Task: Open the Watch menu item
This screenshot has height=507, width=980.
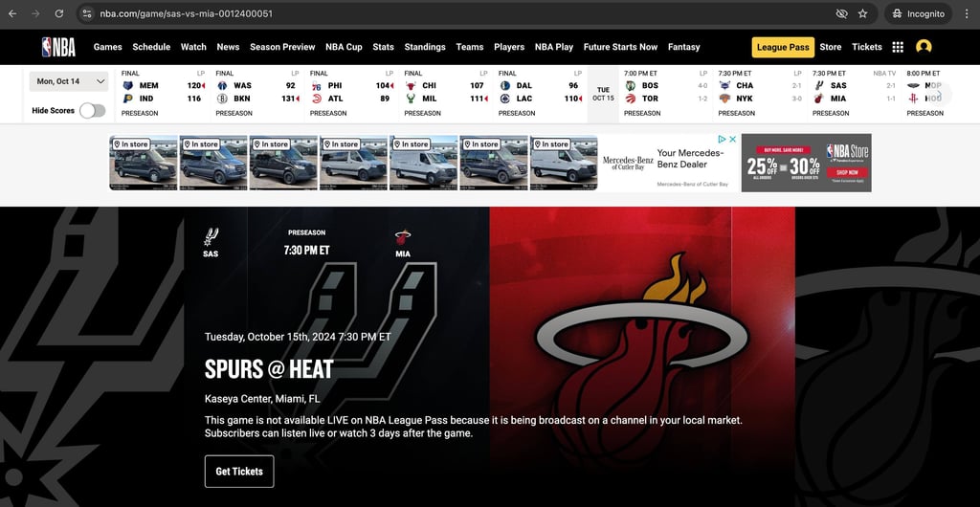Action: [x=193, y=47]
